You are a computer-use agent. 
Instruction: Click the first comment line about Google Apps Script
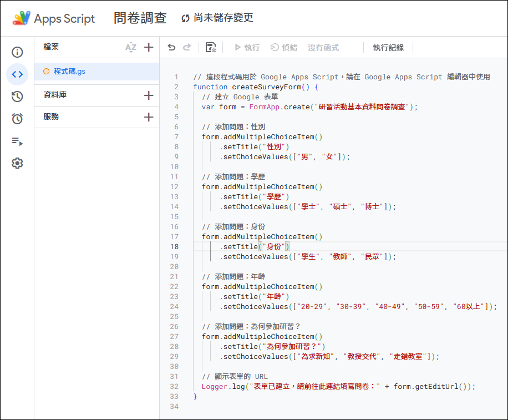point(342,77)
